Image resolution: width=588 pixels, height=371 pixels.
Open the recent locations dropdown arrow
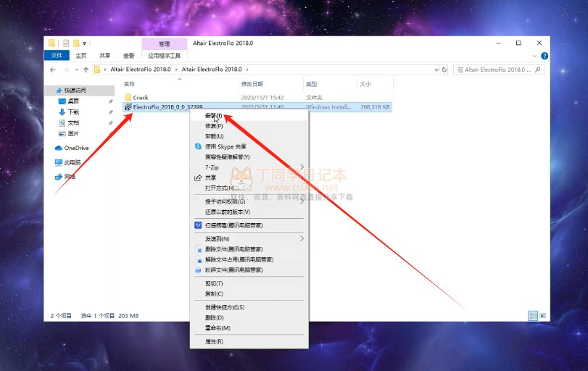pos(77,70)
